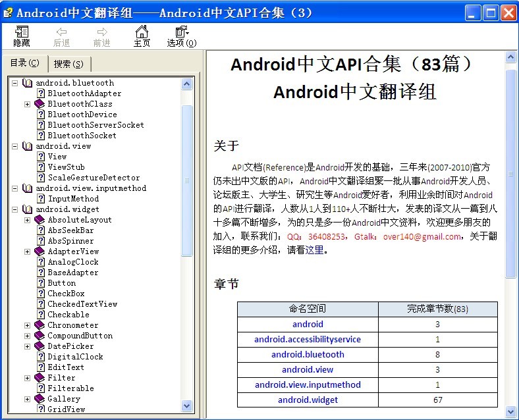This screenshot has height=420, width=519.
Task: Open the android.view link in table
Action: pos(308,370)
